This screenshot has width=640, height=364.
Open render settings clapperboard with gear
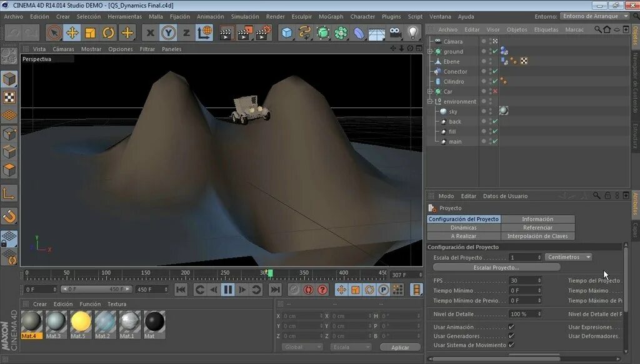(x=263, y=32)
